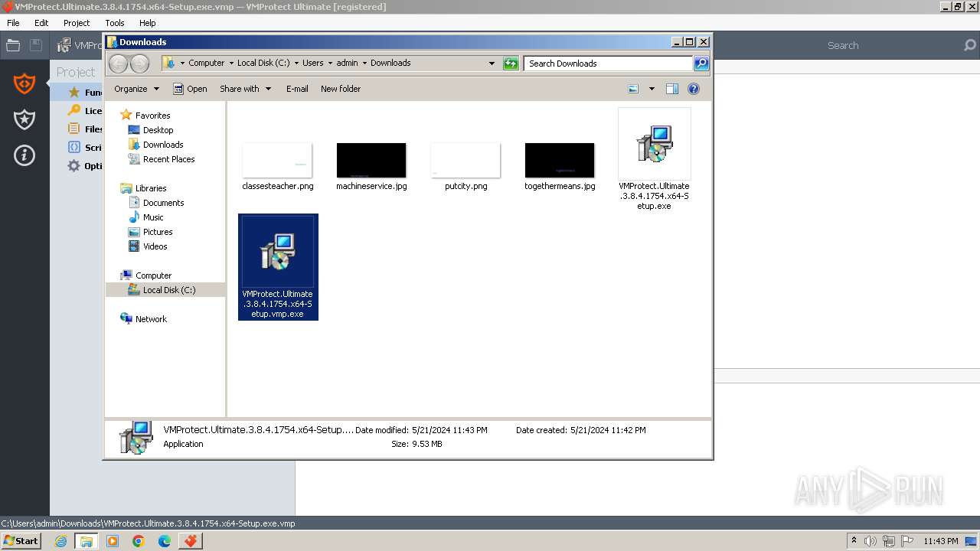
Task: Open the Help menu in VMProtect
Action: pos(148,23)
